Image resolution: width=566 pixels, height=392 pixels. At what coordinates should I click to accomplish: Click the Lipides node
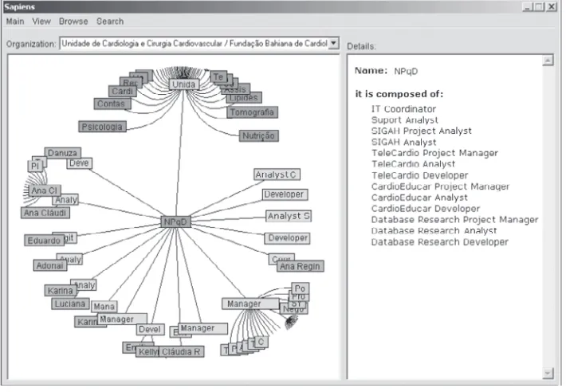[246, 99]
